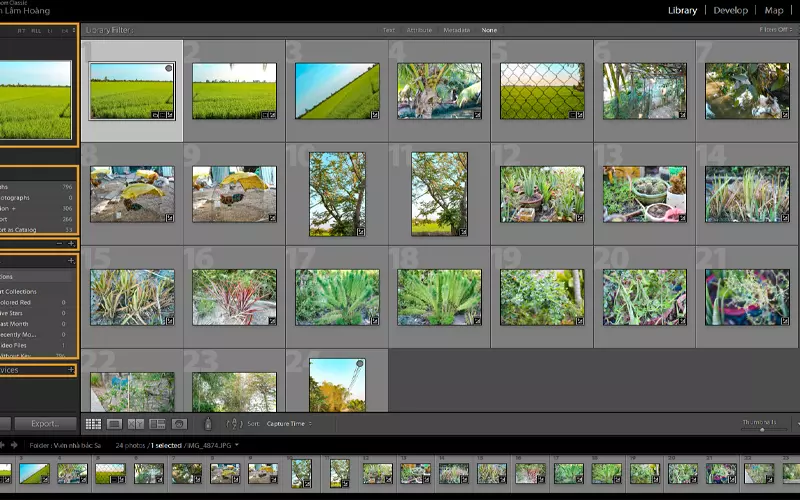Click the develop badge on the tilted field photo 3
This screenshot has height=500, width=800.
click(374, 115)
